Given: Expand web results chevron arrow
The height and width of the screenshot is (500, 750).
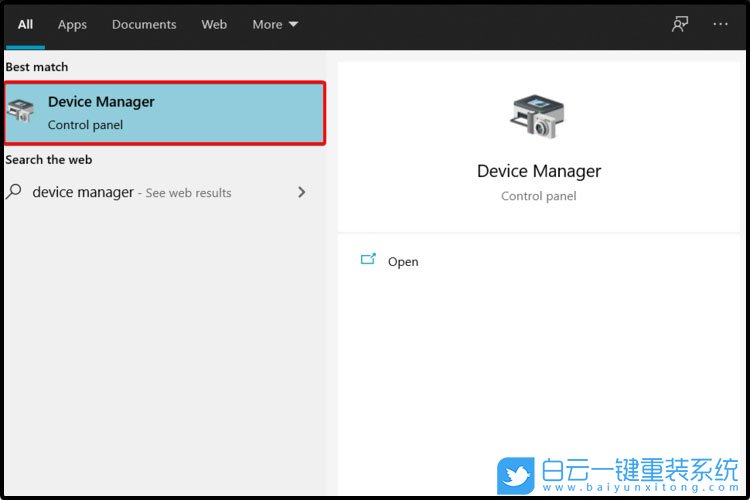Looking at the screenshot, I should (x=301, y=192).
